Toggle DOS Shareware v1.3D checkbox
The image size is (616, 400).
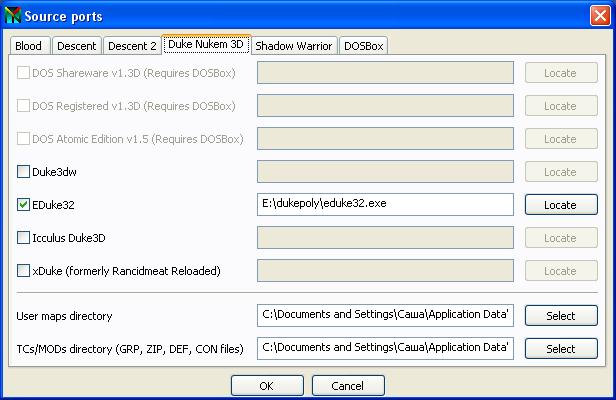(23, 73)
